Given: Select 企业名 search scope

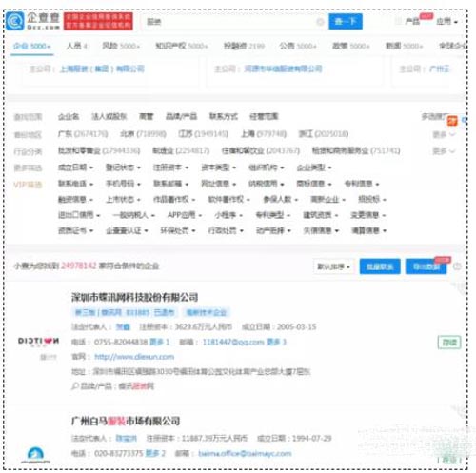Looking at the screenshot, I should click(69, 117).
